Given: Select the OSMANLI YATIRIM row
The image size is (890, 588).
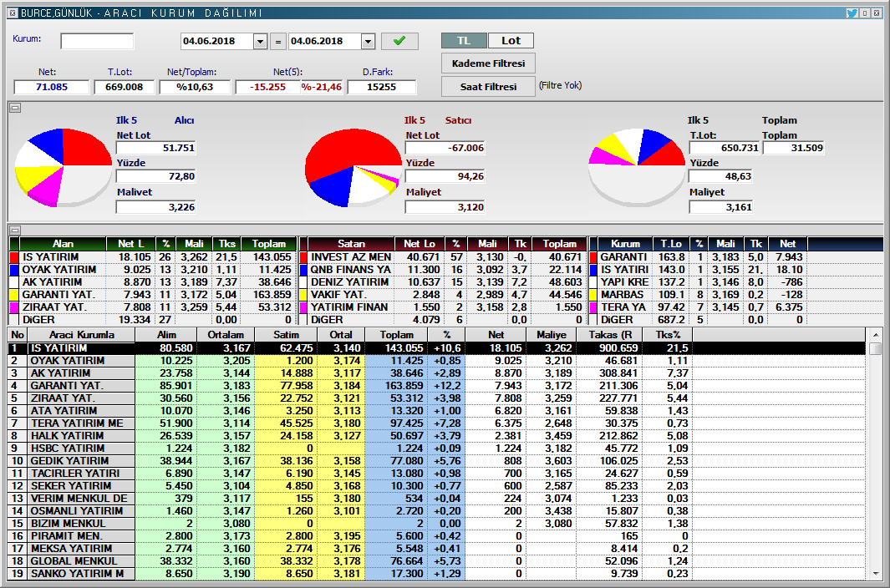Looking at the screenshot, I should point(436,511).
